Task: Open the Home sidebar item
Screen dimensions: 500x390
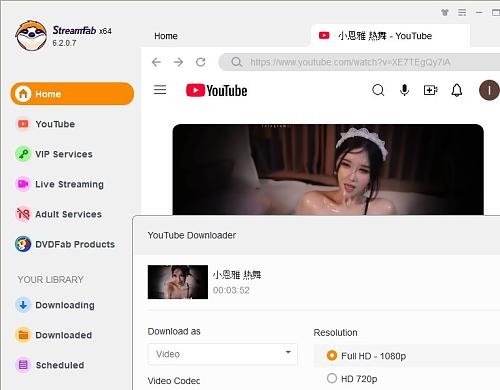Action: [72, 94]
